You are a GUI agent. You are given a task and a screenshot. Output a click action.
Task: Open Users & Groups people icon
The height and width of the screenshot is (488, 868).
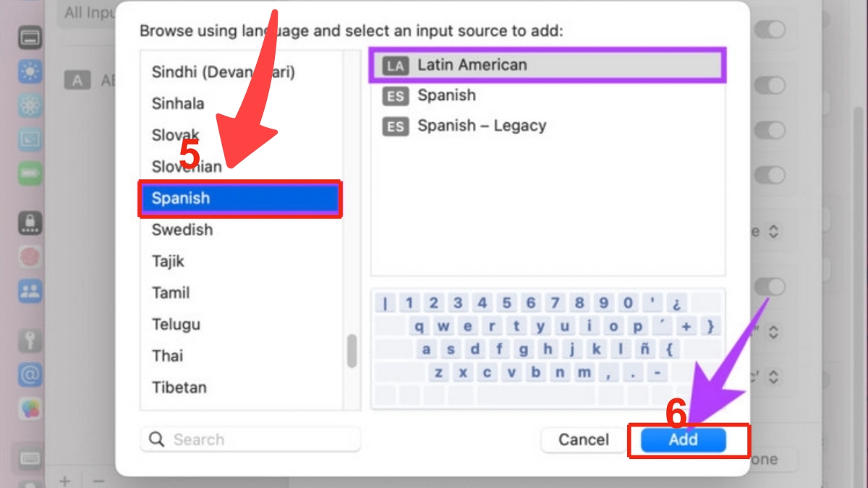30,291
